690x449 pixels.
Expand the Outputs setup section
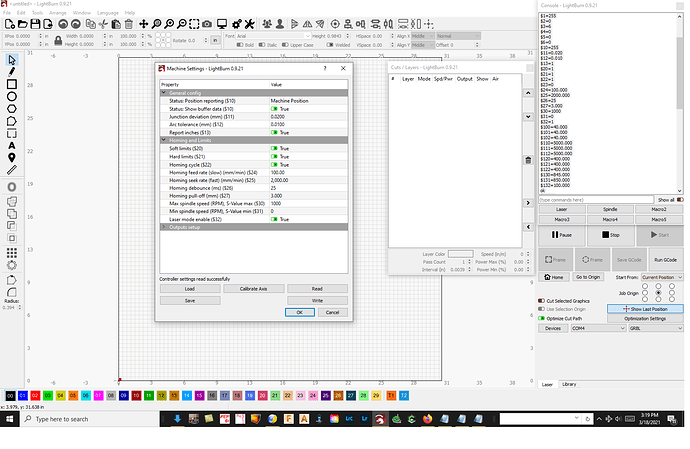click(164, 227)
